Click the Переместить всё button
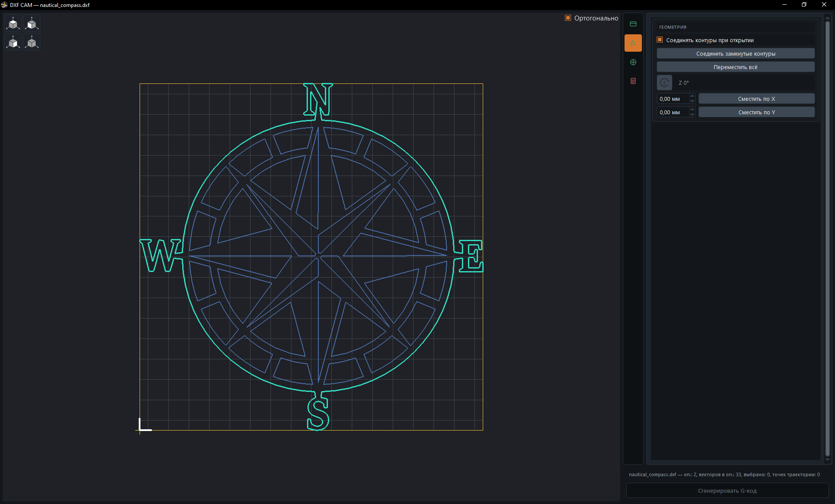Viewport: 835px width, 504px height. [735, 67]
